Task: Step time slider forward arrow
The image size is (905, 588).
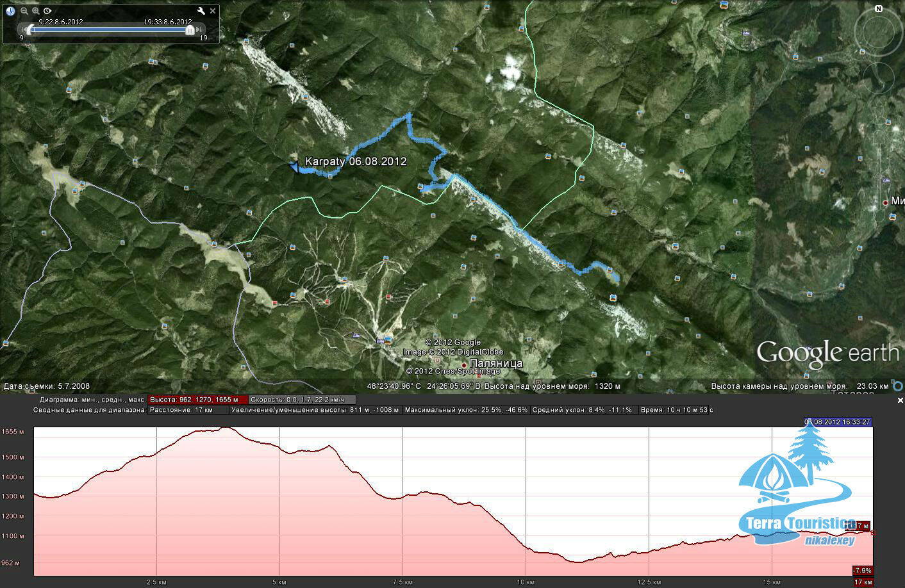Action: [199, 29]
